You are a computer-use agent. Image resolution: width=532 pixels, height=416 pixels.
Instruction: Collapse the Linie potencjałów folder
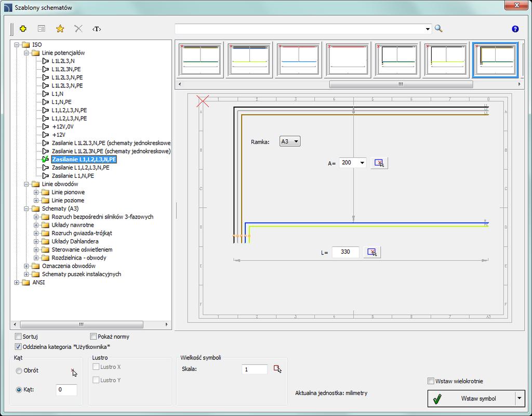tap(26, 53)
